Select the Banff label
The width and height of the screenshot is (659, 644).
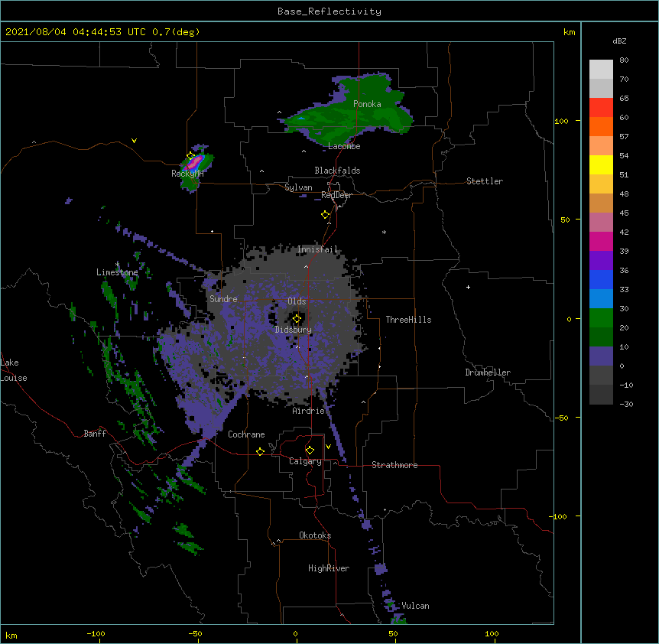click(x=95, y=434)
